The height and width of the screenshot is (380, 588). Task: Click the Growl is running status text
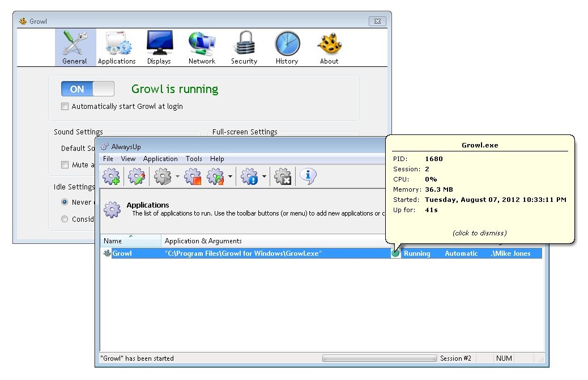click(174, 89)
